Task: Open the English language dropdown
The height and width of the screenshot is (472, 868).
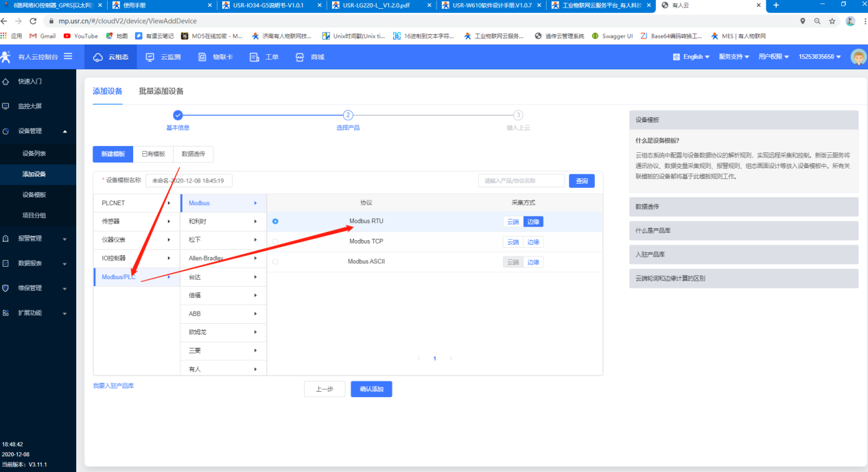Action: click(692, 57)
